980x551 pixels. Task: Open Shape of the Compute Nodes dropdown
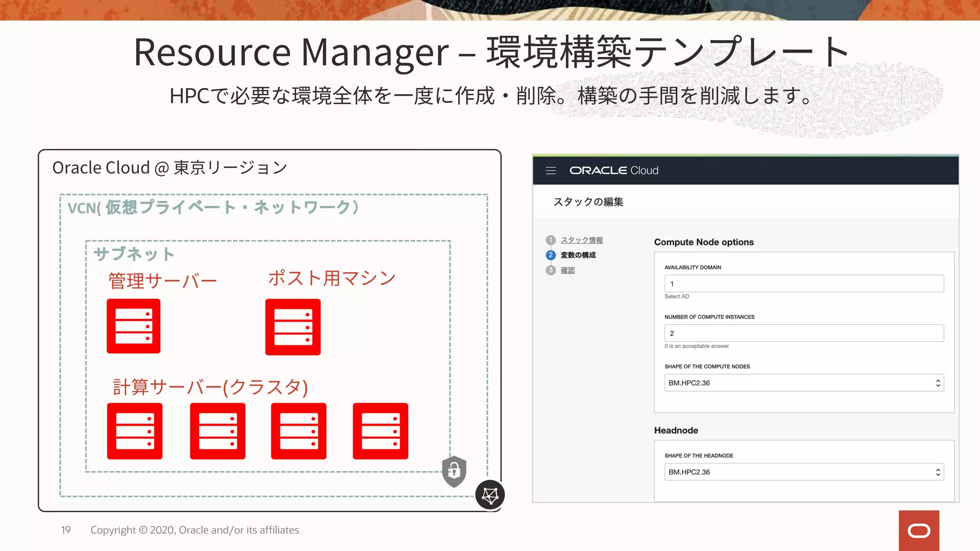click(x=804, y=383)
